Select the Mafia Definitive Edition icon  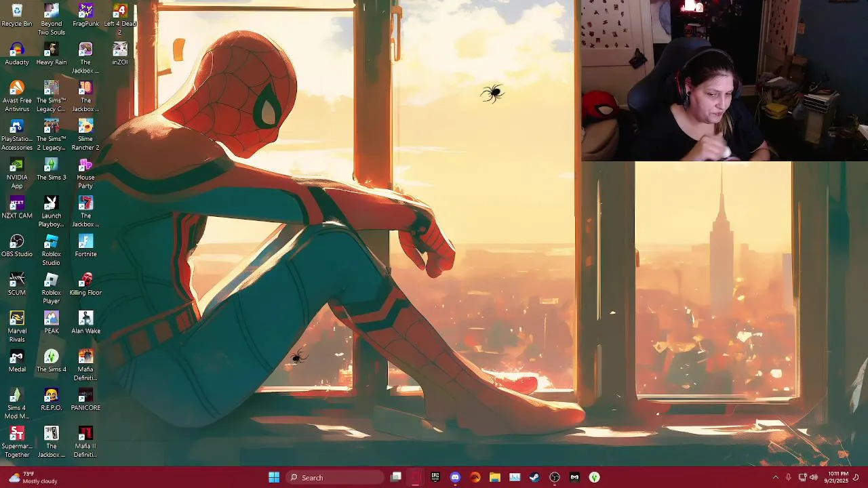[x=85, y=365]
